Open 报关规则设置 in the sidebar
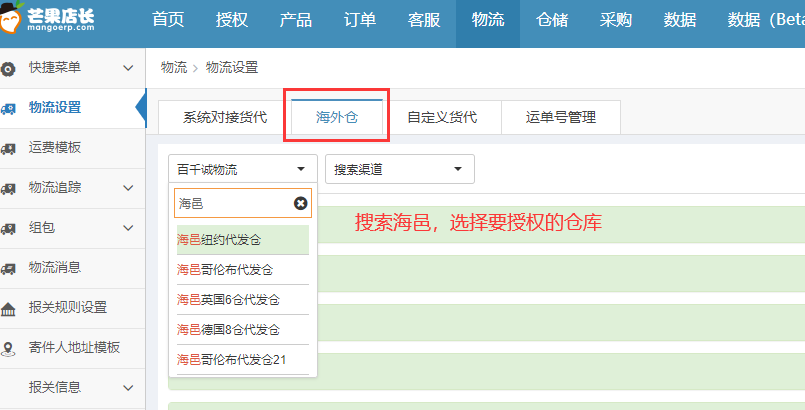Viewport: 805px width, 410px height. 72,308
